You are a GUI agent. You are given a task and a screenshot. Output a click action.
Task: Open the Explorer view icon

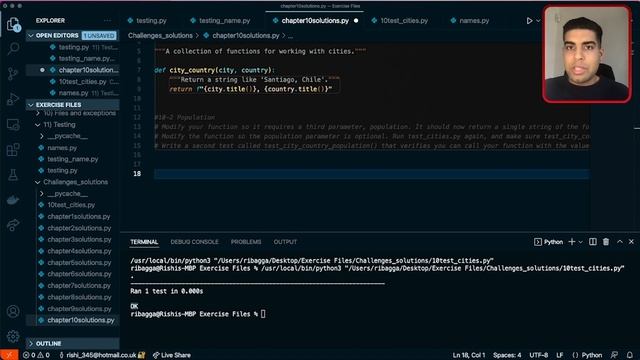[13, 24]
